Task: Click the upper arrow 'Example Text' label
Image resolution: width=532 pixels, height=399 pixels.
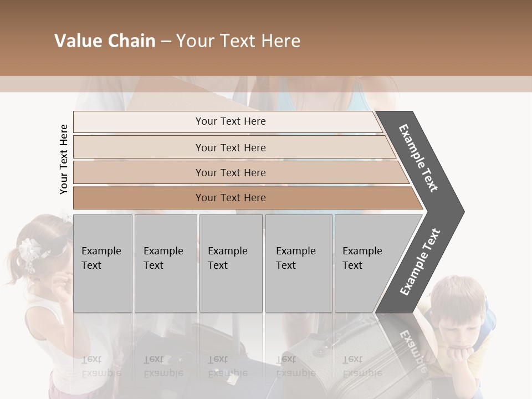Action: coord(418,158)
